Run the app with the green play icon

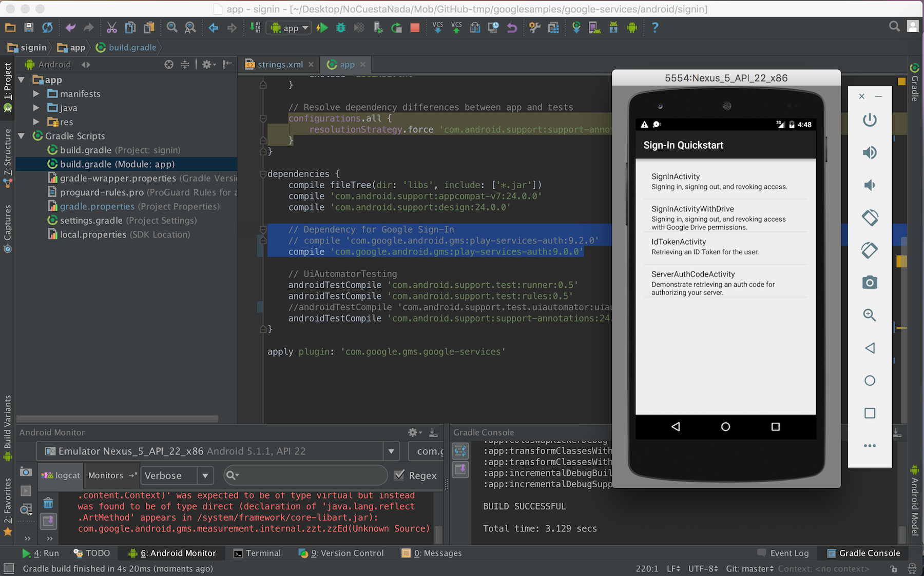coord(322,28)
